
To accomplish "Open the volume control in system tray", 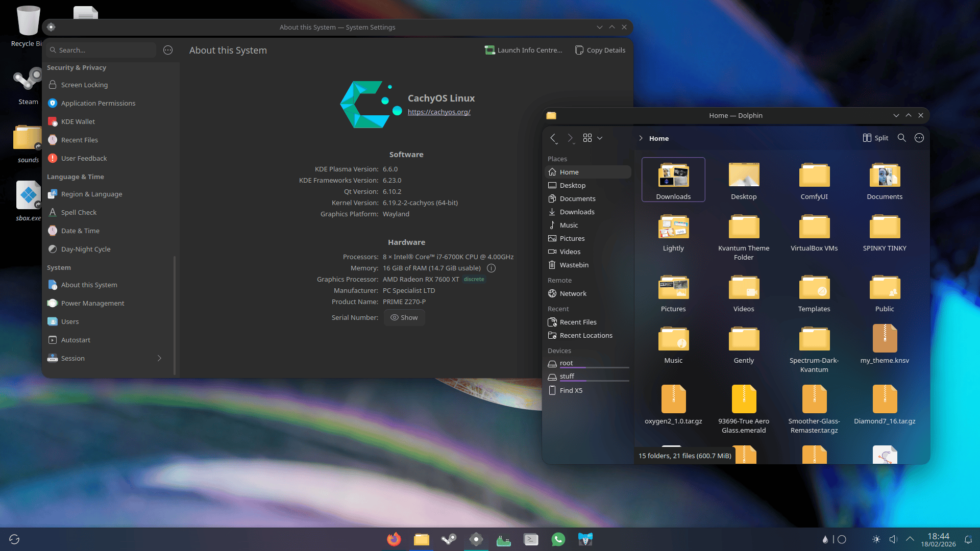I will (x=893, y=539).
